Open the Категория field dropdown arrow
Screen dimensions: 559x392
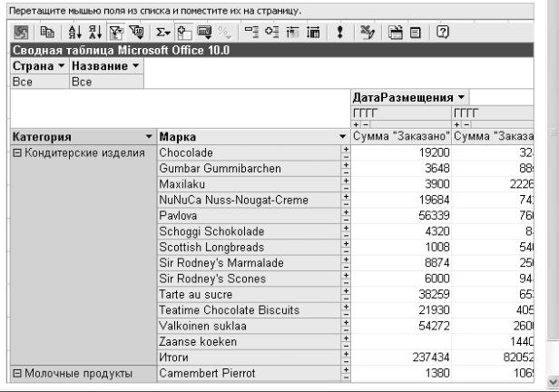[x=149, y=136]
